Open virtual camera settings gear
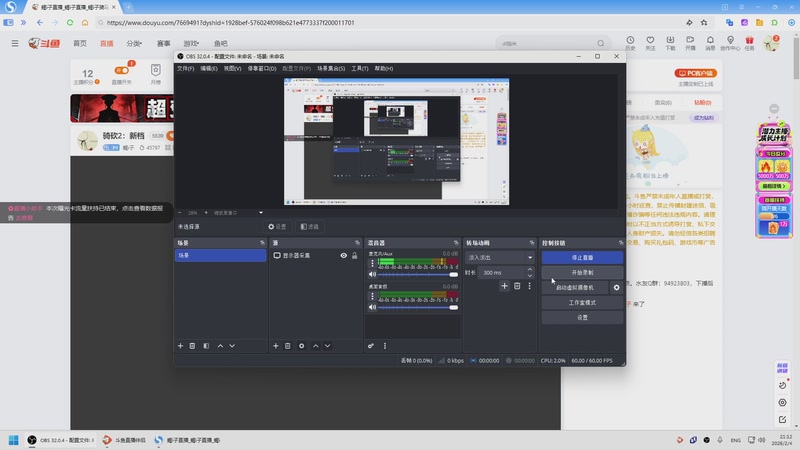Viewport: 800px width, 450px height. click(x=616, y=287)
